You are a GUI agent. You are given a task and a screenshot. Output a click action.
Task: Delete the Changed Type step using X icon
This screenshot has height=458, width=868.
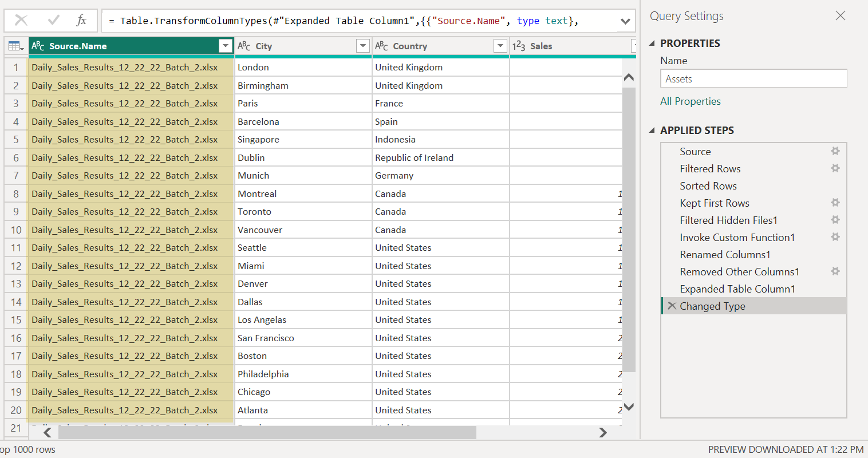pyautogui.click(x=672, y=306)
